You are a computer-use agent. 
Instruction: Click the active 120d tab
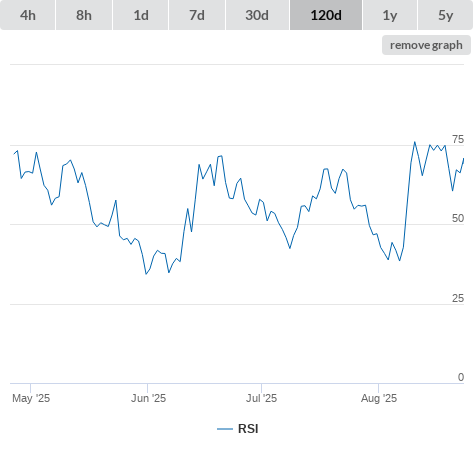pyautogui.click(x=326, y=15)
